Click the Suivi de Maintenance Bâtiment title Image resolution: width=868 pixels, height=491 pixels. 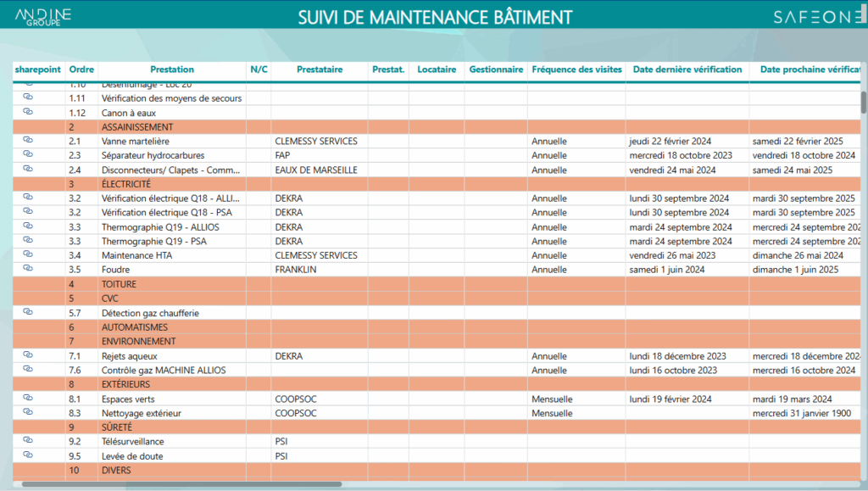point(435,18)
